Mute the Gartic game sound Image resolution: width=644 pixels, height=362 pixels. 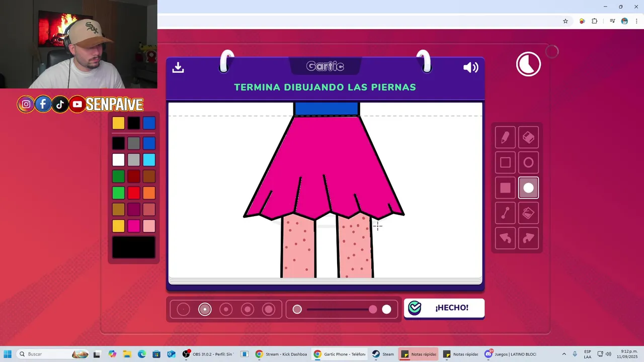(x=470, y=67)
